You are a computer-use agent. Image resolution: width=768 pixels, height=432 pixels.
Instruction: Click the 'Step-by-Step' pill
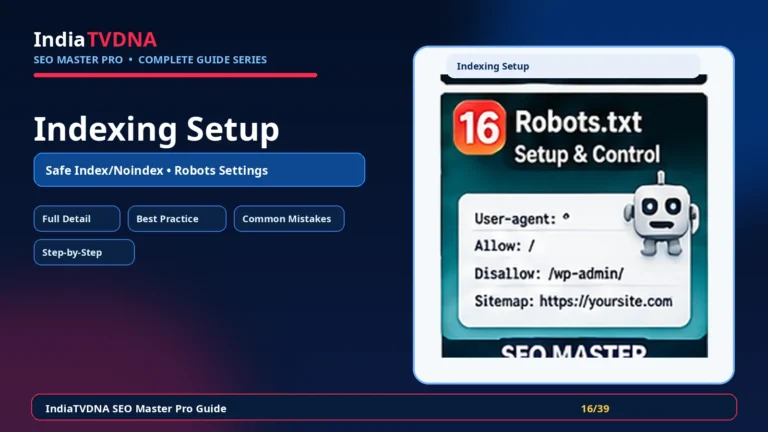[x=84, y=252]
